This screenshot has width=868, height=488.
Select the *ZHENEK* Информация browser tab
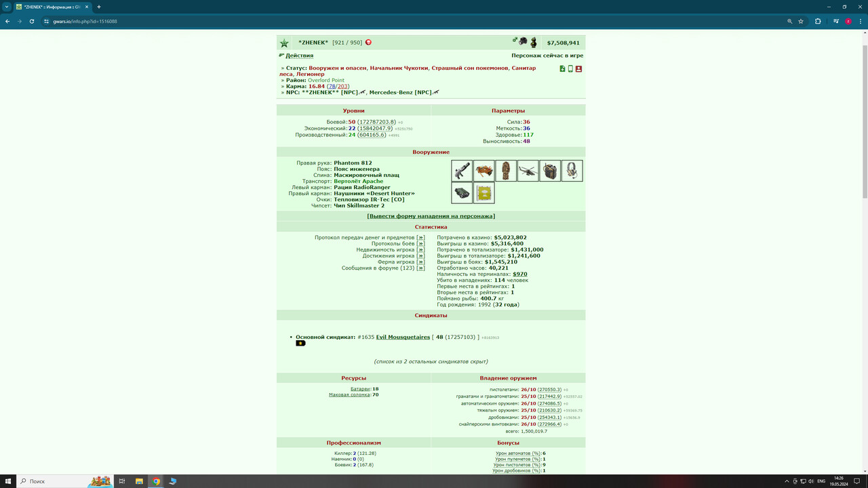(53, 7)
